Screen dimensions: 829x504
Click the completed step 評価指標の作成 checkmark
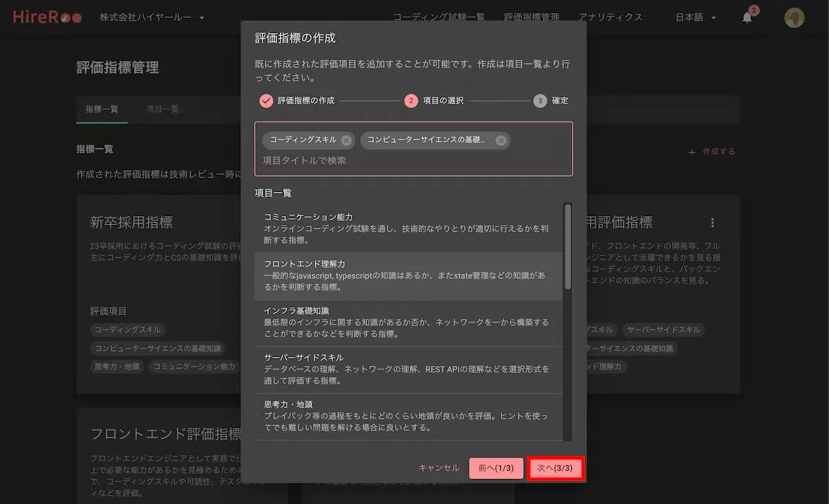(x=267, y=101)
